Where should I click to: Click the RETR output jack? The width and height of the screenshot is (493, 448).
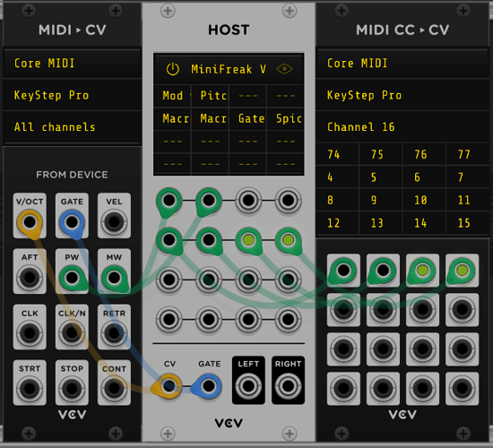[x=114, y=333]
